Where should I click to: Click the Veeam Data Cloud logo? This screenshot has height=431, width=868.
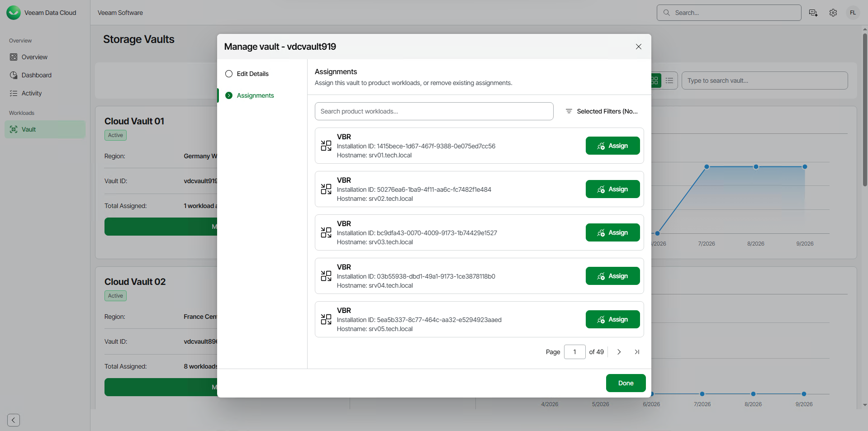(x=14, y=13)
